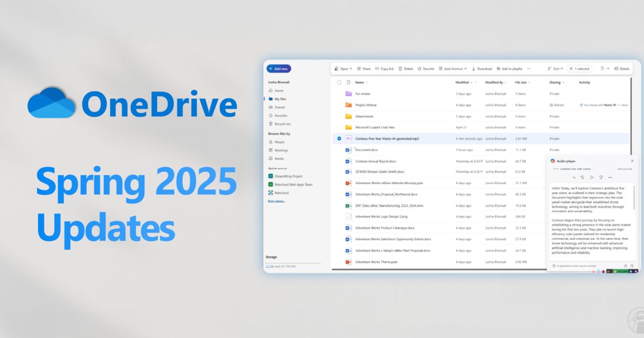Open the Recycle bin
This screenshot has width=644, height=338.
click(280, 124)
